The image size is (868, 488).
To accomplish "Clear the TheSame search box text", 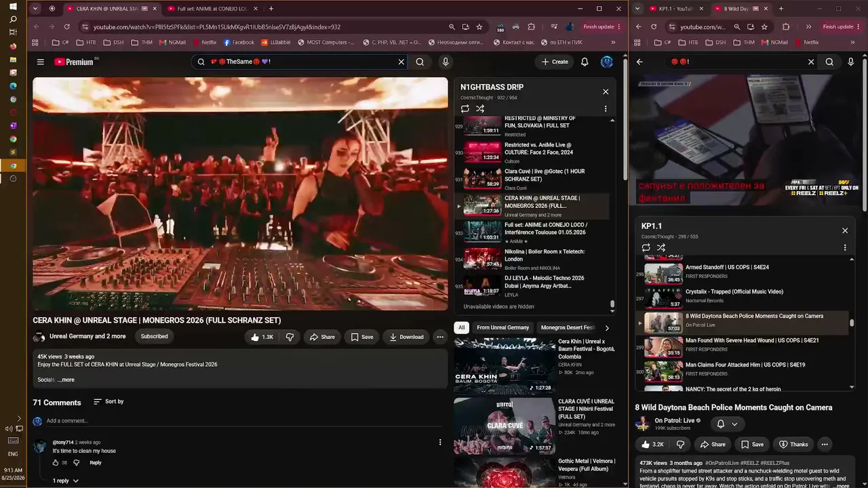I will (401, 62).
